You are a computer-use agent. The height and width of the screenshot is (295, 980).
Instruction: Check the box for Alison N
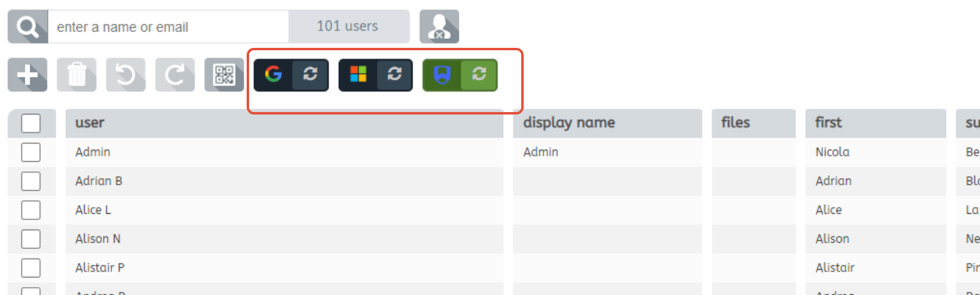[x=31, y=239]
